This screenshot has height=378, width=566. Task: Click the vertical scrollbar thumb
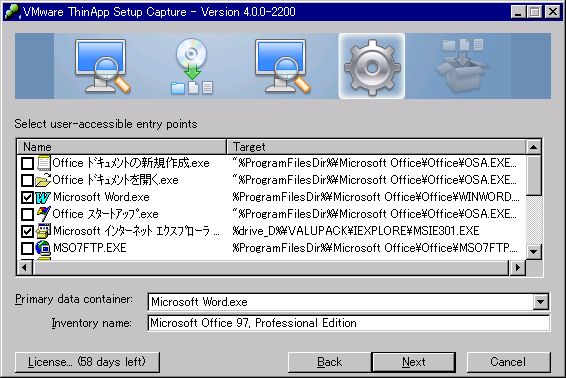click(534, 175)
